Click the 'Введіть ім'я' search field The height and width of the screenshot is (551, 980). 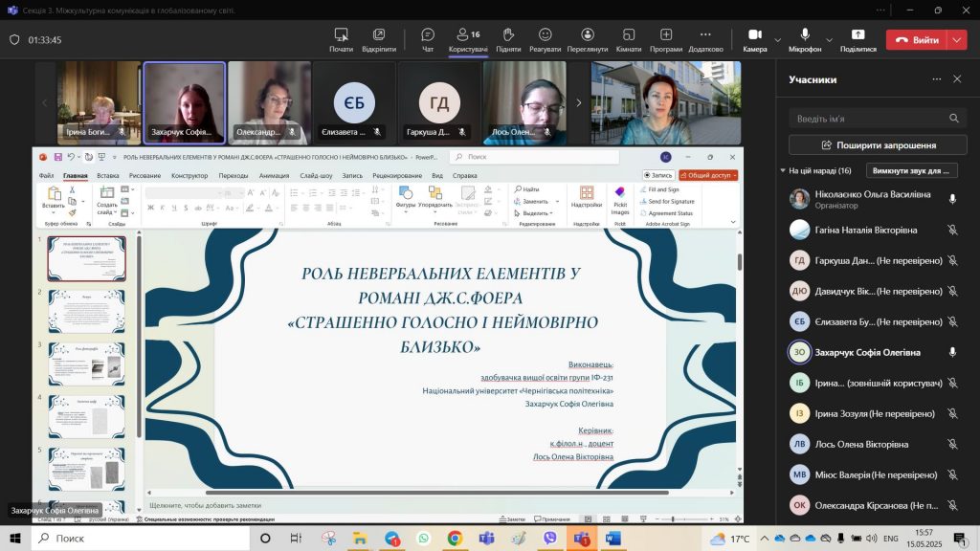tap(866, 118)
